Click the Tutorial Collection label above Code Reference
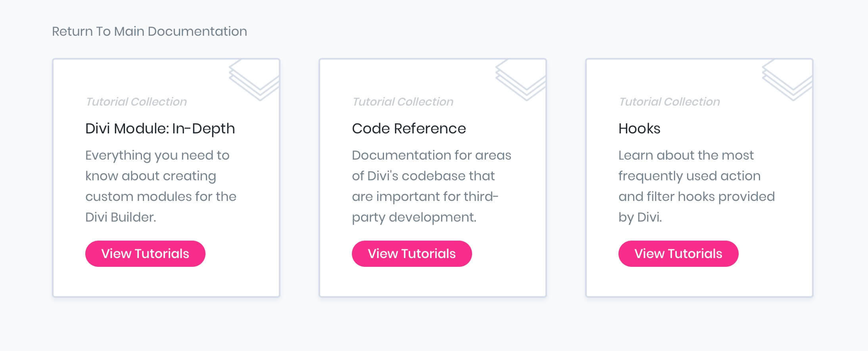The width and height of the screenshot is (868, 351). point(403,102)
